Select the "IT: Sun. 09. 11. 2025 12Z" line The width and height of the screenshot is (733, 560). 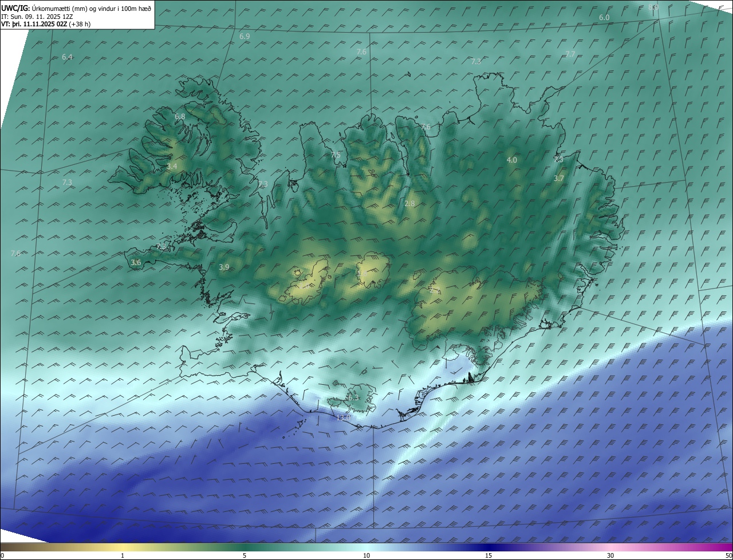point(37,16)
